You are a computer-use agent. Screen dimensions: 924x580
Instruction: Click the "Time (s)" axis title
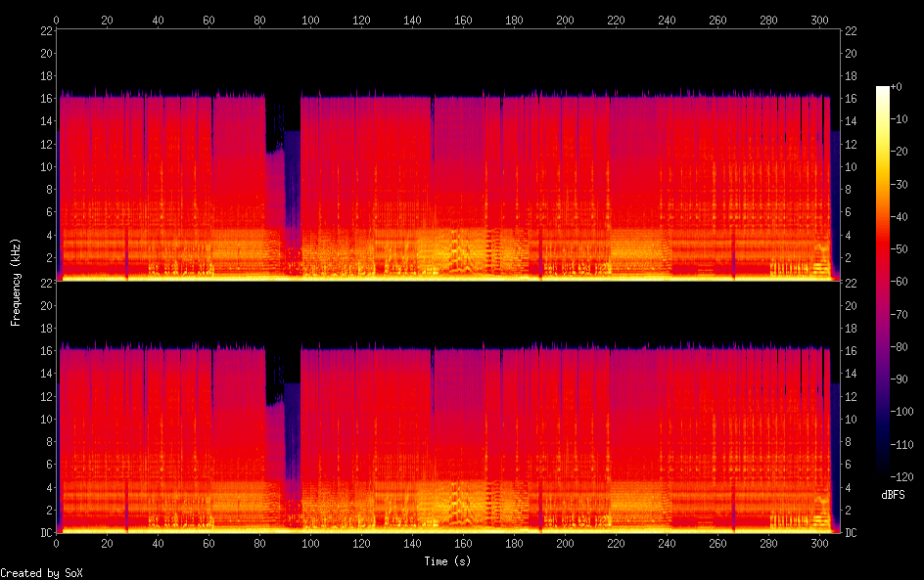[x=447, y=561]
